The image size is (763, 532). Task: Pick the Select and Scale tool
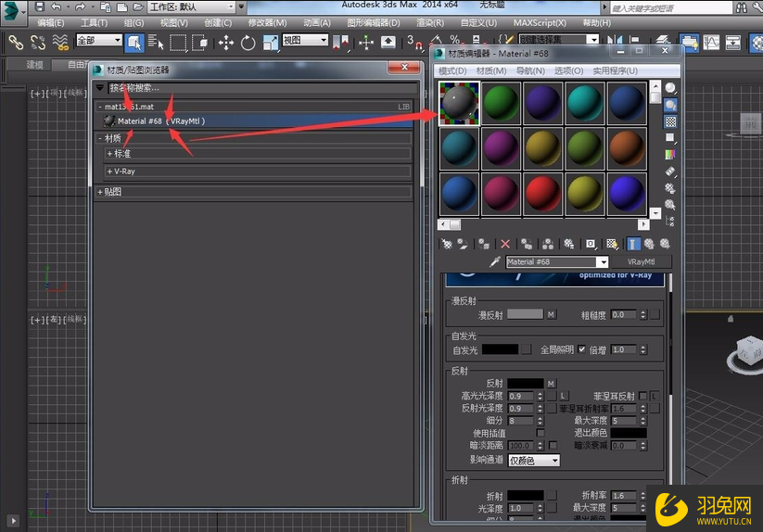pyautogui.click(x=270, y=43)
